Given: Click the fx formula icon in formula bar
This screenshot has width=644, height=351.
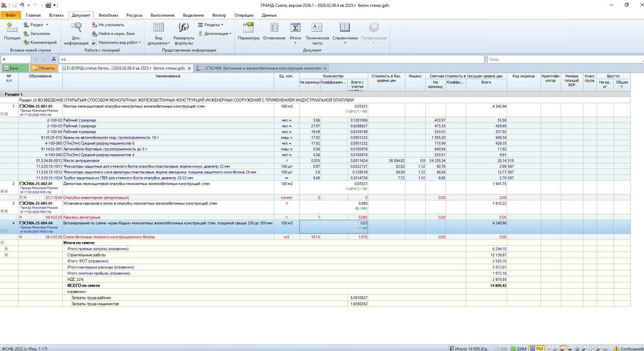Looking at the screenshot, I should click(x=54, y=59).
